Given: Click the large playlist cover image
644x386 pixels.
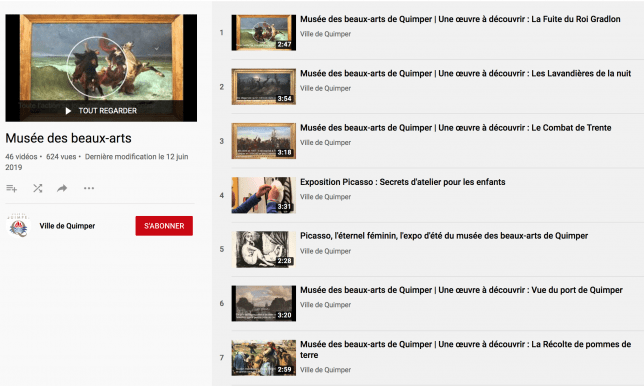Looking at the screenshot, I should click(x=101, y=68).
